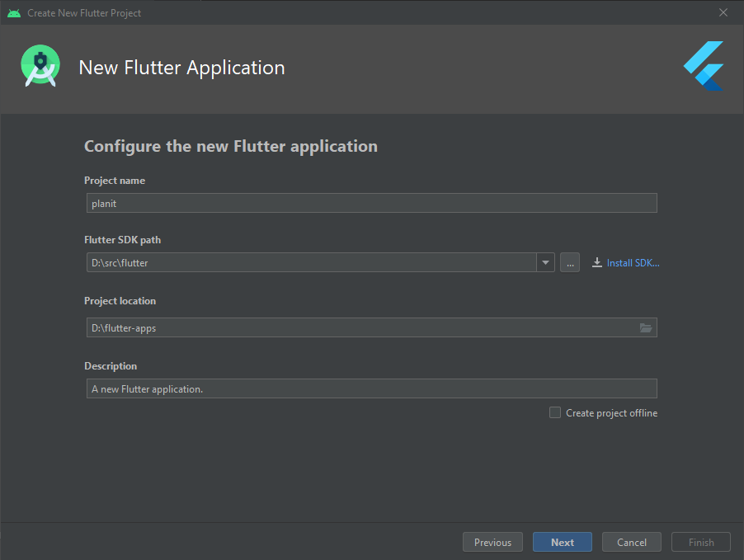Check the box next to Create project offline
Screen dimensions: 744x560
[555, 412]
